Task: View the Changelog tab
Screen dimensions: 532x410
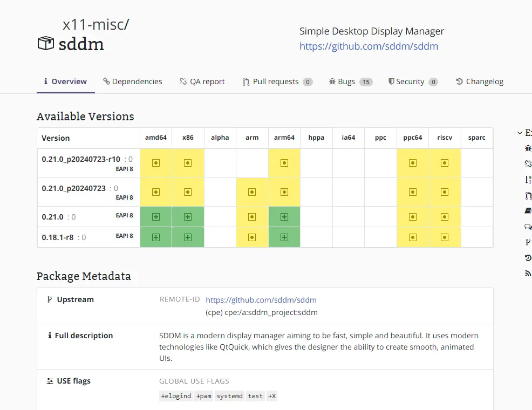Action: coord(480,81)
